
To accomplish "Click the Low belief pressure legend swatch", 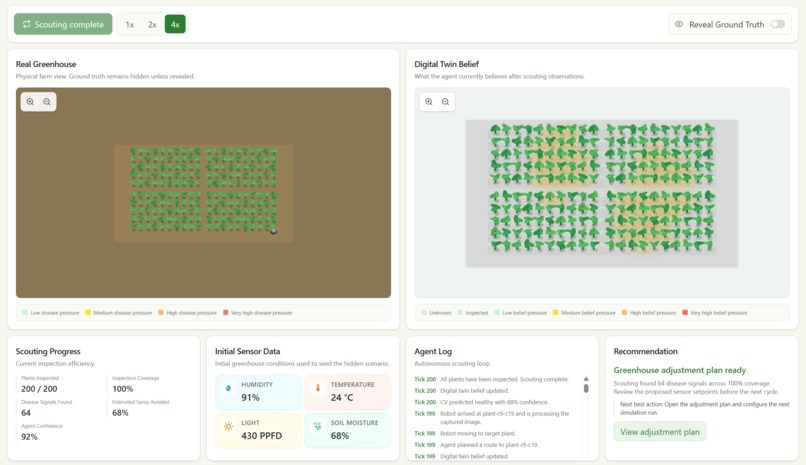I will [497, 312].
